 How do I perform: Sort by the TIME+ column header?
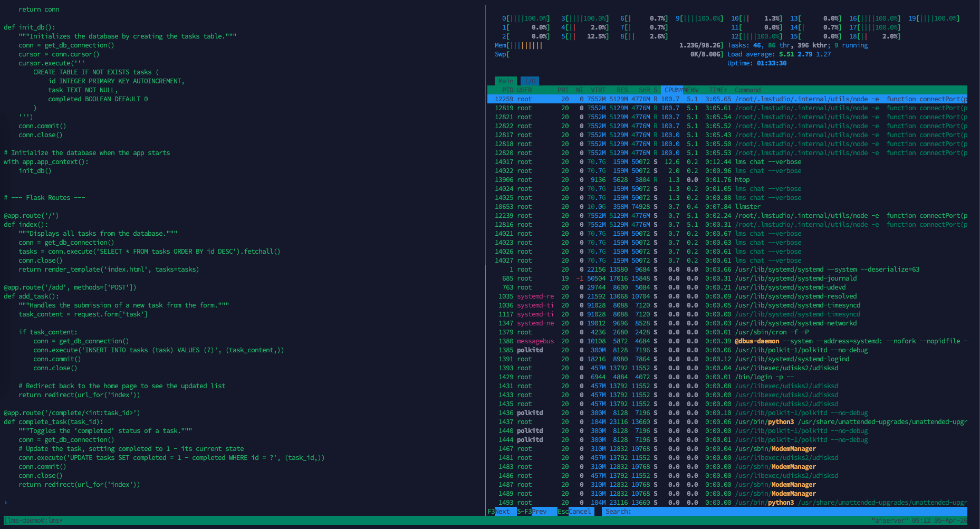(718, 90)
